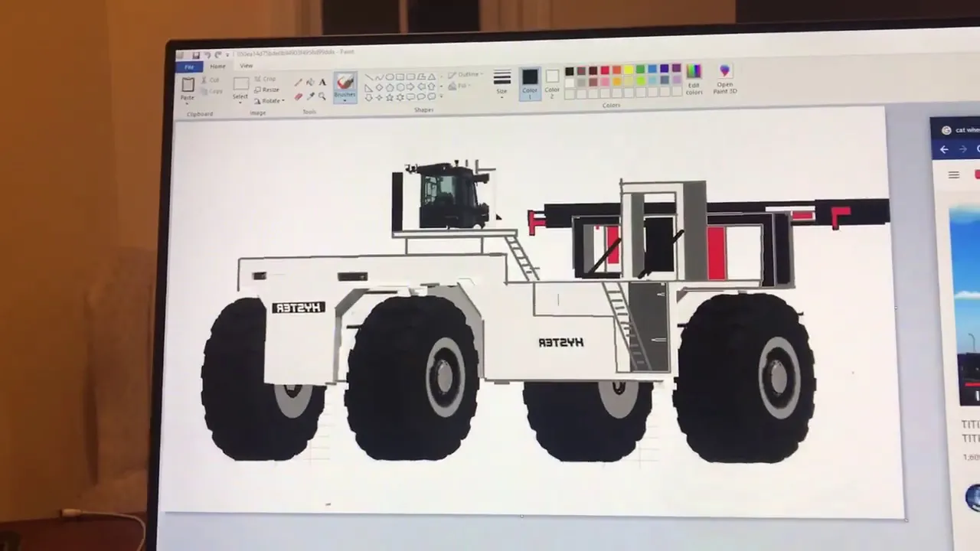This screenshot has width=980, height=551.
Task: Activate Color 1 foreground selector
Action: [x=530, y=83]
